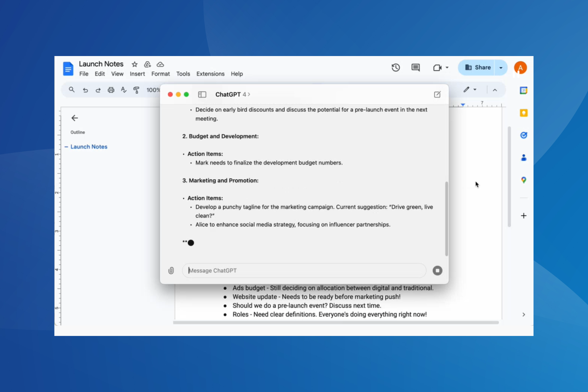Click the "Alice to enhance social media" bullet
588x392 pixels.
[293, 224]
